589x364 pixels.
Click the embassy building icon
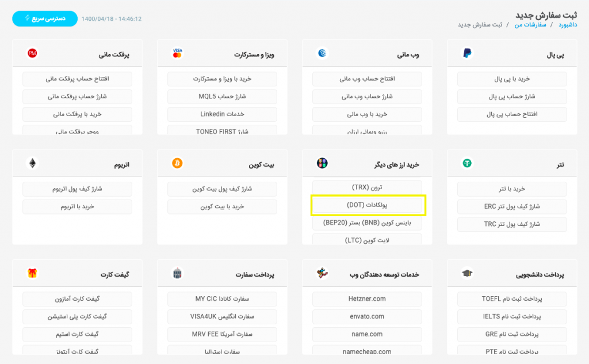177,273
